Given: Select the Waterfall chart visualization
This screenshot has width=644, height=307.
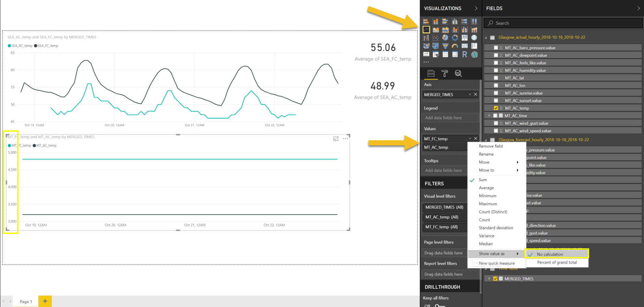Looking at the screenshot, I should [x=426, y=38].
